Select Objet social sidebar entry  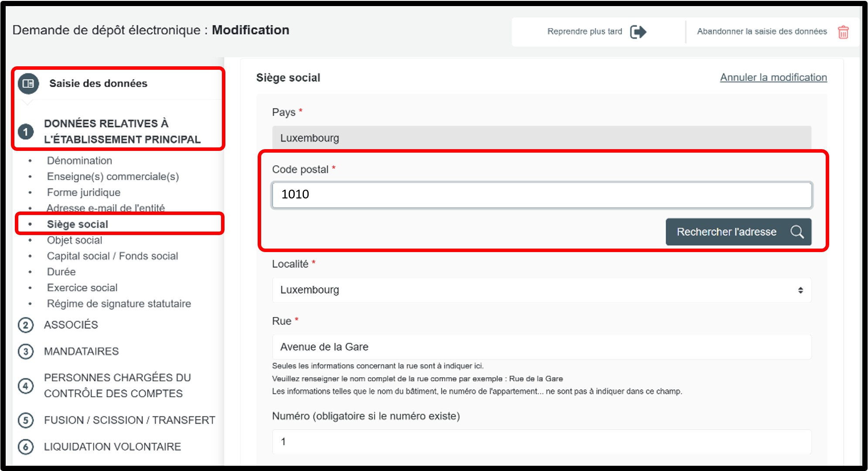pyautogui.click(x=75, y=240)
